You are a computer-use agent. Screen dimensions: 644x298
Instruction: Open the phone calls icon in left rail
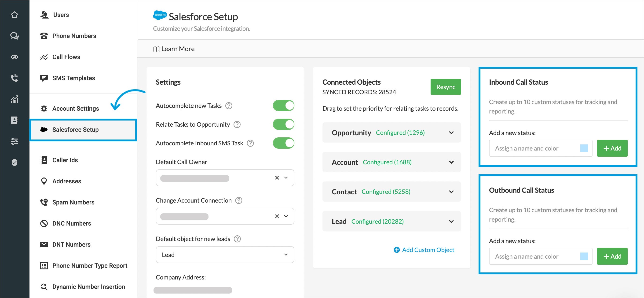[15, 78]
